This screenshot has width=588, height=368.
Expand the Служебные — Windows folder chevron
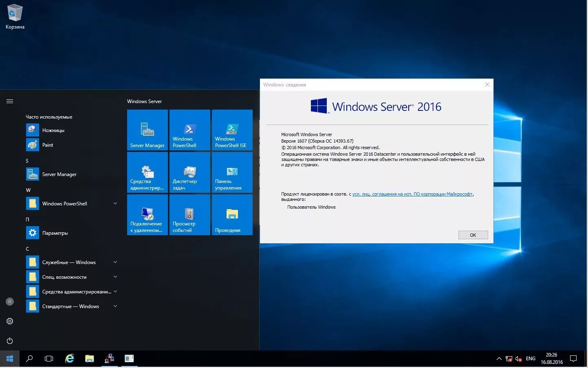pyautogui.click(x=115, y=262)
